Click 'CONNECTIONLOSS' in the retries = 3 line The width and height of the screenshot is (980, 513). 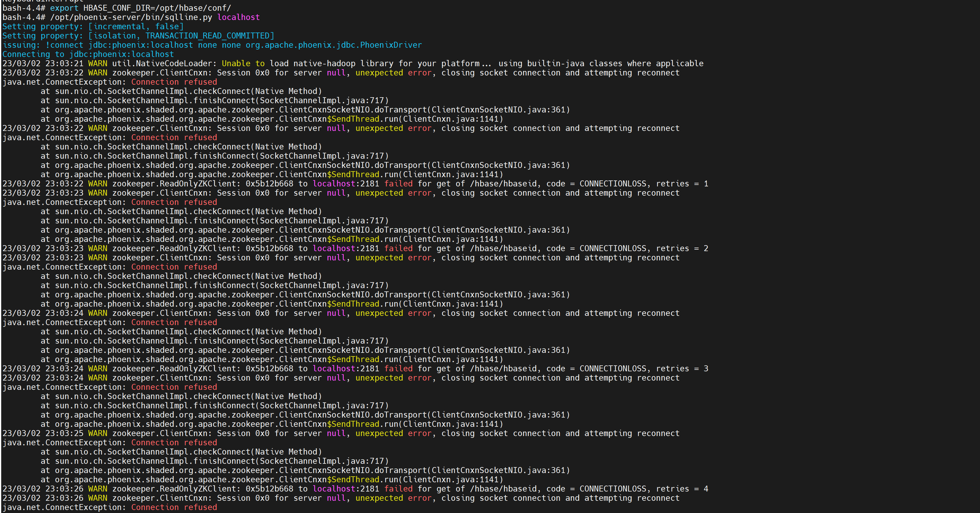[x=613, y=369]
